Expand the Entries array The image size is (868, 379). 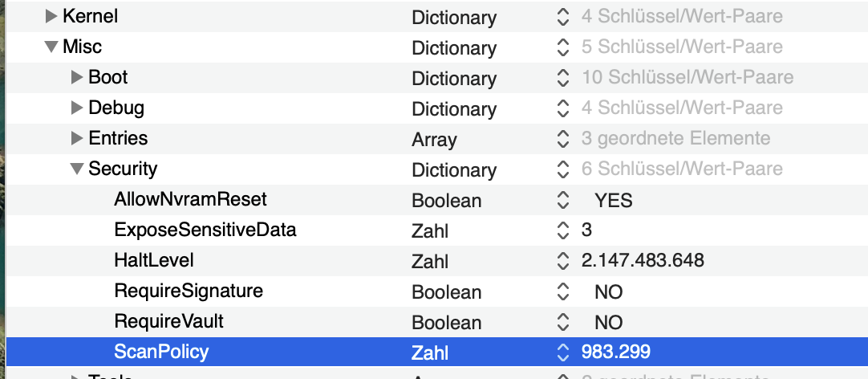tap(77, 139)
